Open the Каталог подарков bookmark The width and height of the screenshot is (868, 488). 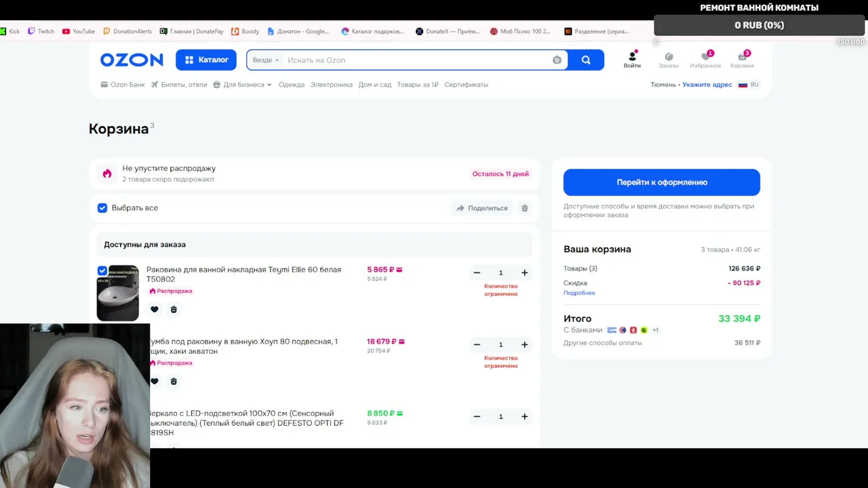point(372,31)
